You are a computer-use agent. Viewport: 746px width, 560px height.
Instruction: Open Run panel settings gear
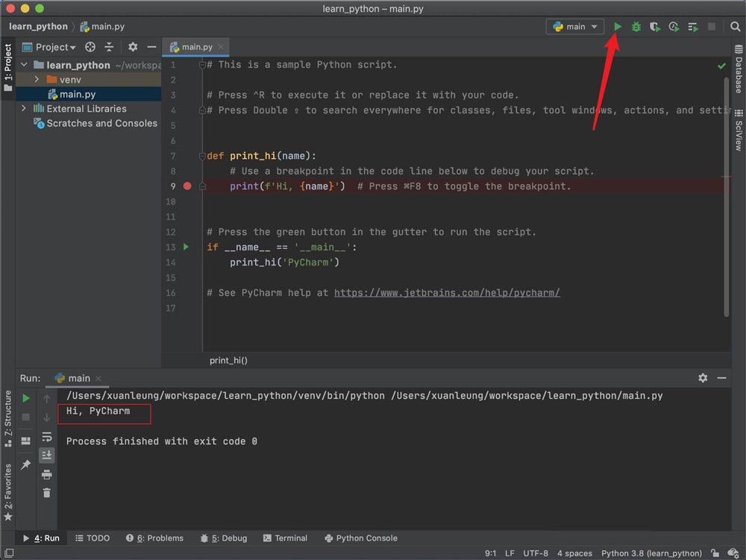click(703, 378)
